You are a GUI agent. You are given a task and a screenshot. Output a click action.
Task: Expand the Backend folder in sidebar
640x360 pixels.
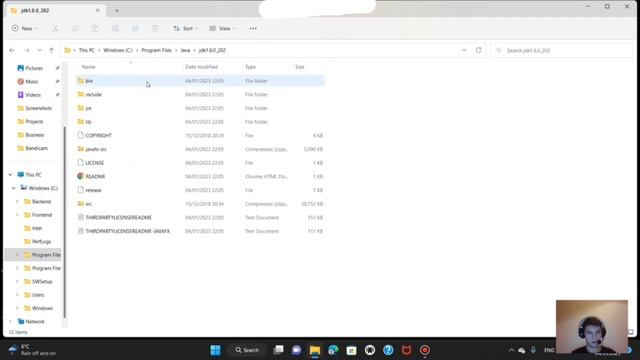(17, 202)
